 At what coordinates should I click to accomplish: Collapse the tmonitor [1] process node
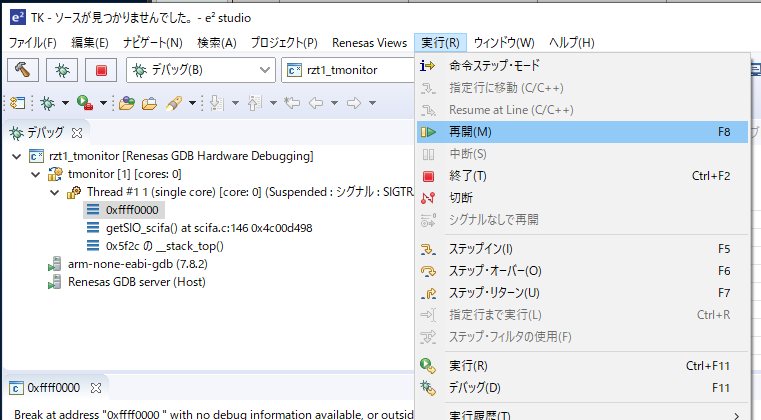pyautogui.click(x=35, y=174)
